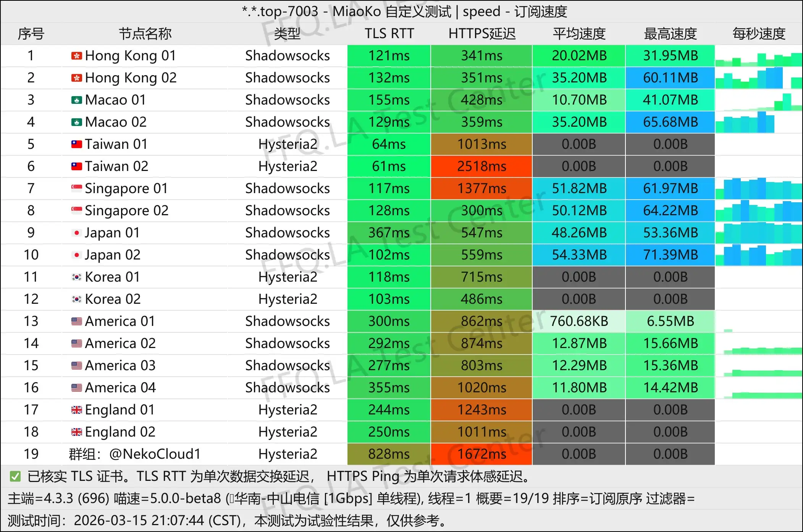Viewport: 803px width, 532px height.
Task: Click the Hong Kong flag icon on row 1
Action: point(76,56)
